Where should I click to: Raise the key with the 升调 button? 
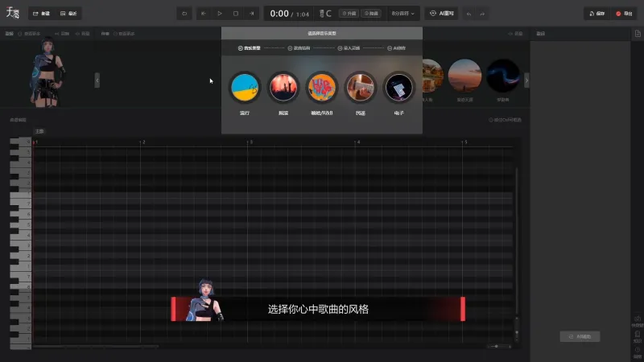[x=349, y=14]
